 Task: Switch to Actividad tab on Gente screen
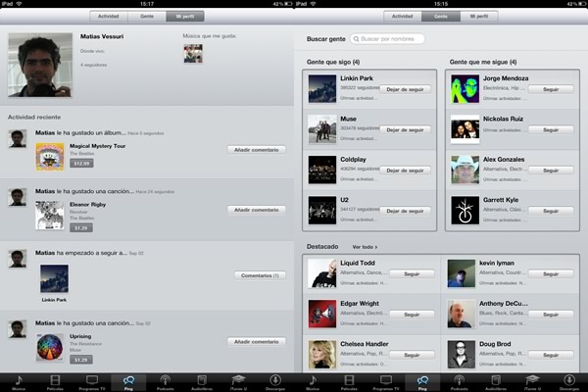pyautogui.click(x=403, y=16)
